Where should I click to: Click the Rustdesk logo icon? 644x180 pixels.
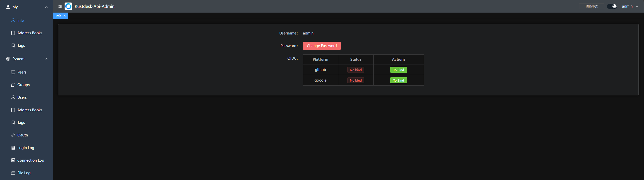coord(68,6)
